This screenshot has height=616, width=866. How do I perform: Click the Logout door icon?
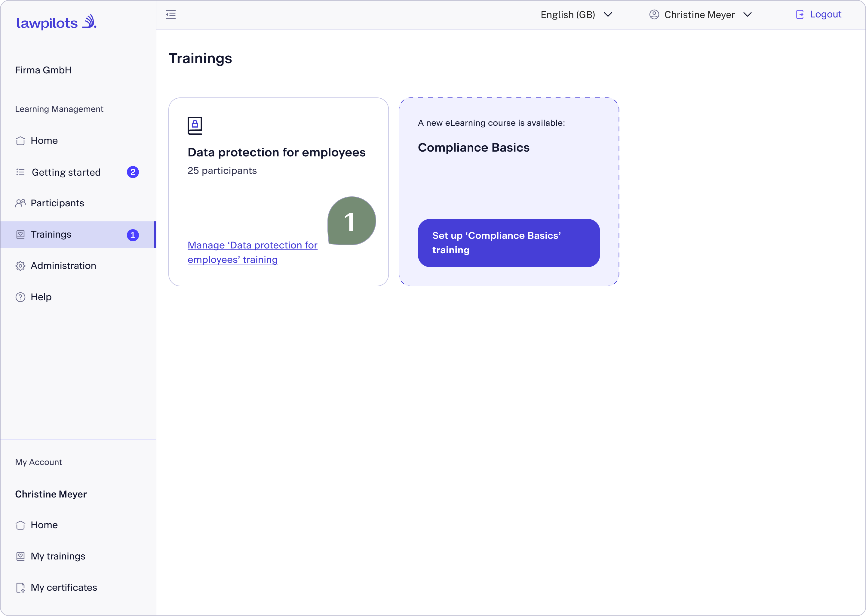(x=800, y=14)
